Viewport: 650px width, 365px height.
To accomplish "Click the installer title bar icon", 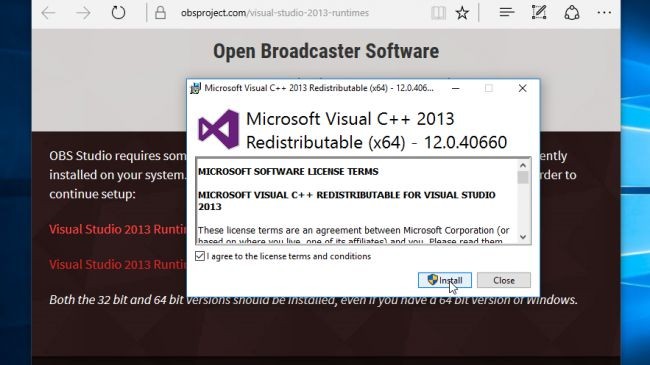I will (x=195, y=88).
